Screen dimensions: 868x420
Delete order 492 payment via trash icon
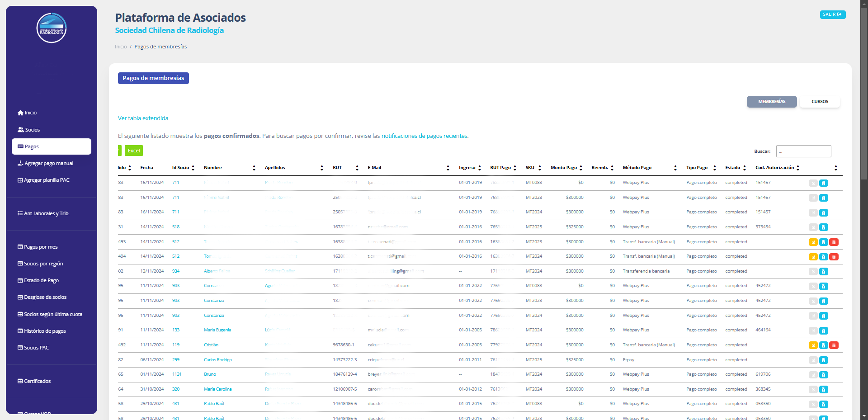pos(834,345)
